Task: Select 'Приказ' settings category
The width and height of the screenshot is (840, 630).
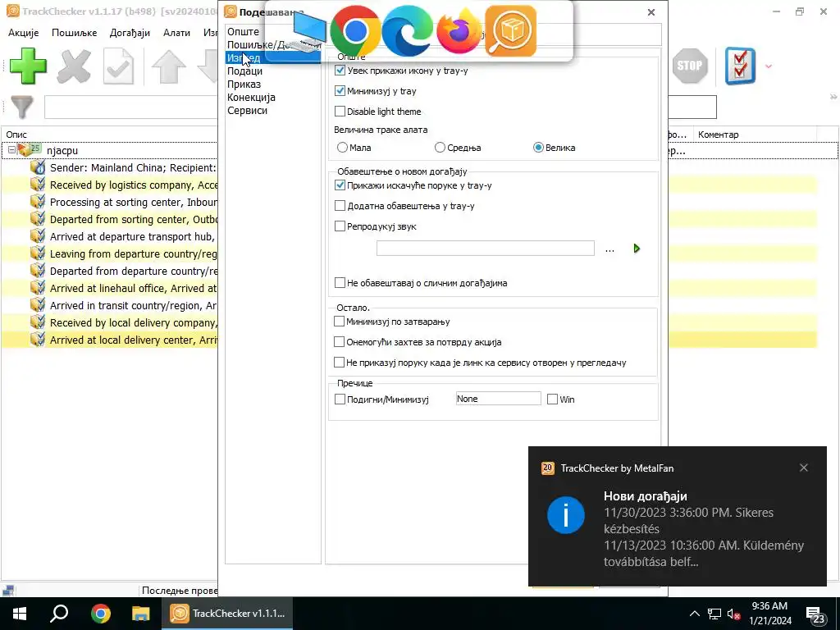Action: coord(244,84)
